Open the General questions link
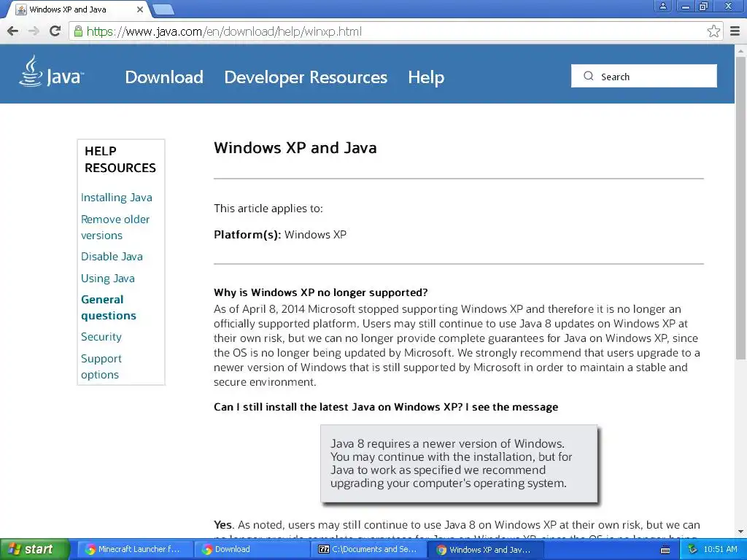The height and width of the screenshot is (560, 747). pyautogui.click(x=108, y=308)
